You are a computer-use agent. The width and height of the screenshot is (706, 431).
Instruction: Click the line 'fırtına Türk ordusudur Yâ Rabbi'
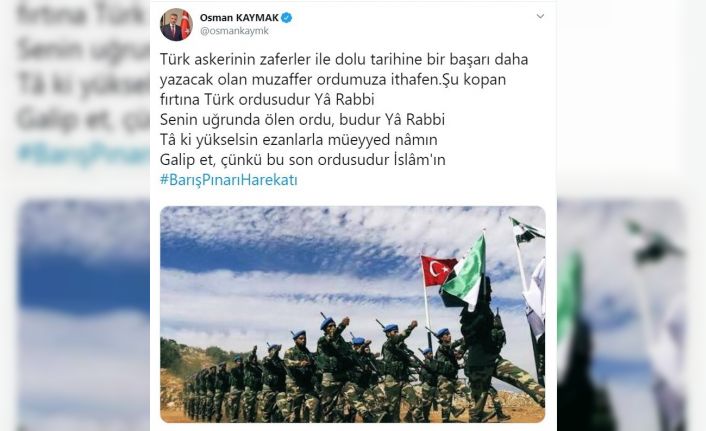pyautogui.click(x=267, y=100)
